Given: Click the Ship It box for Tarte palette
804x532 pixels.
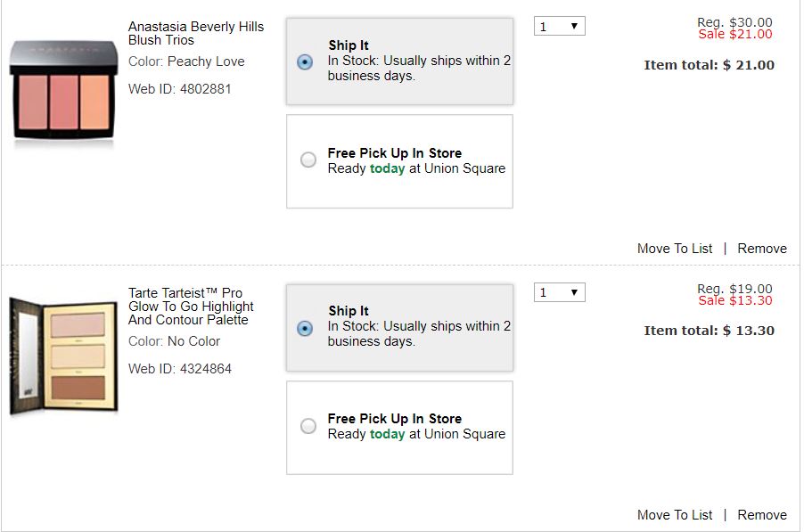Looking at the screenshot, I should click(400, 328).
